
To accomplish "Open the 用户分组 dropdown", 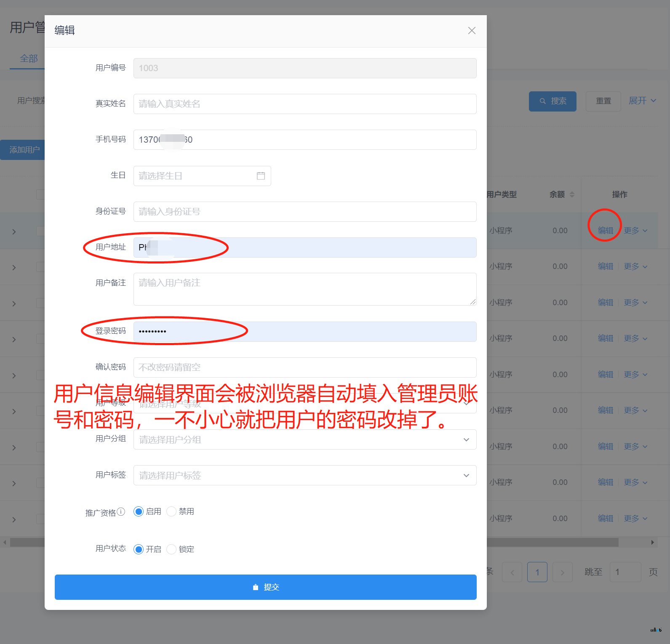I will coord(305,439).
